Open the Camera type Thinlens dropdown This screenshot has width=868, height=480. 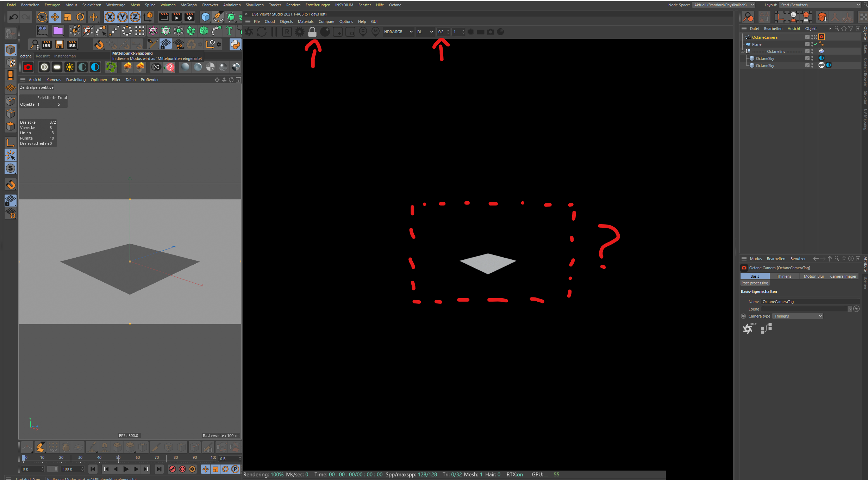[798, 316]
